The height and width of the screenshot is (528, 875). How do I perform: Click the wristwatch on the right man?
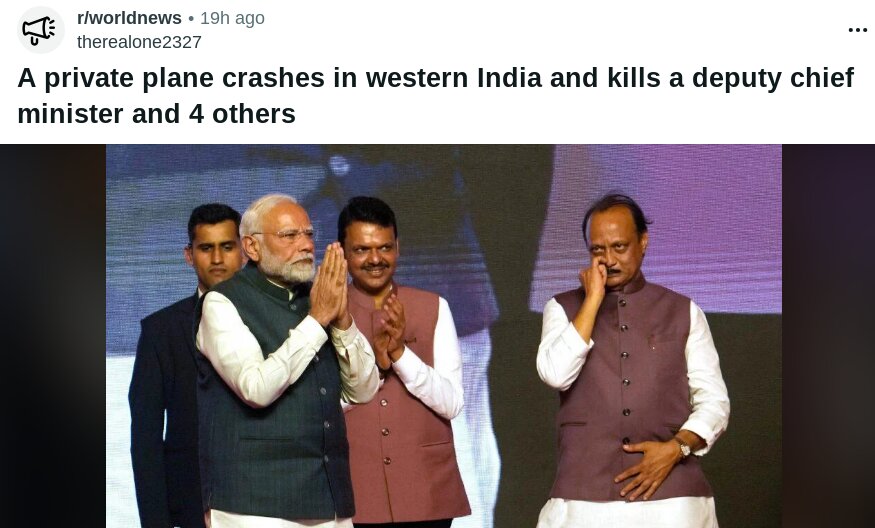pyautogui.click(x=682, y=447)
